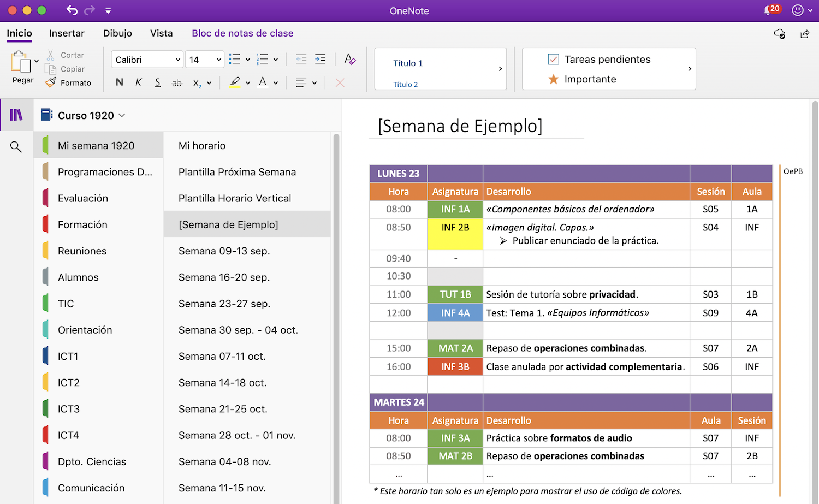Click the yellow INF 2B table cell
The height and width of the screenshot is (504, 819).
(x=455, y=234)
